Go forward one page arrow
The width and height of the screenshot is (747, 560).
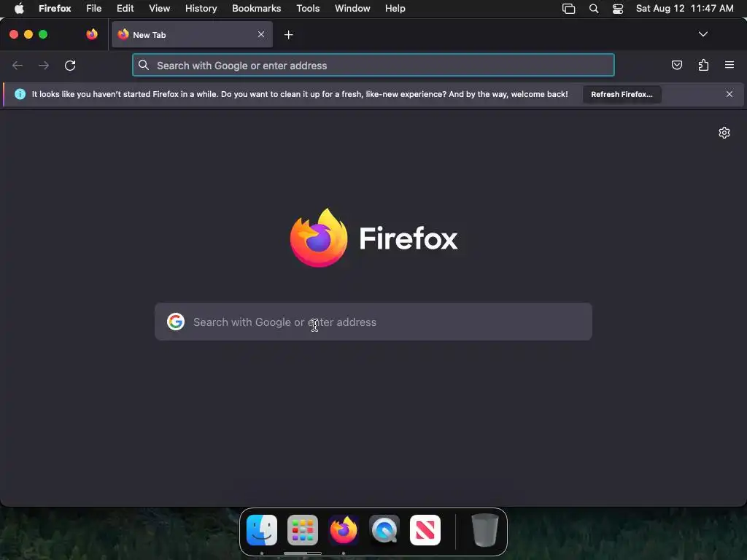[44, 65]
